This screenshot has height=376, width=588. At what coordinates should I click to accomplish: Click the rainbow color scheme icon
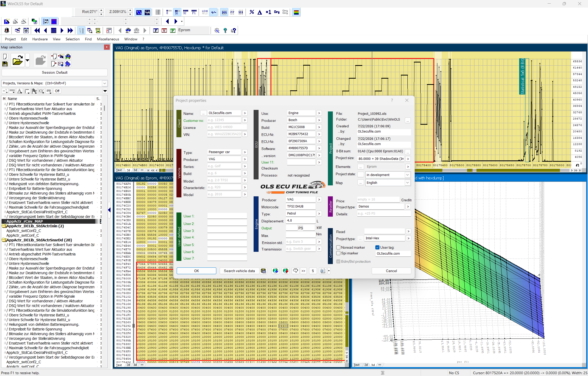tap(296, 12)
